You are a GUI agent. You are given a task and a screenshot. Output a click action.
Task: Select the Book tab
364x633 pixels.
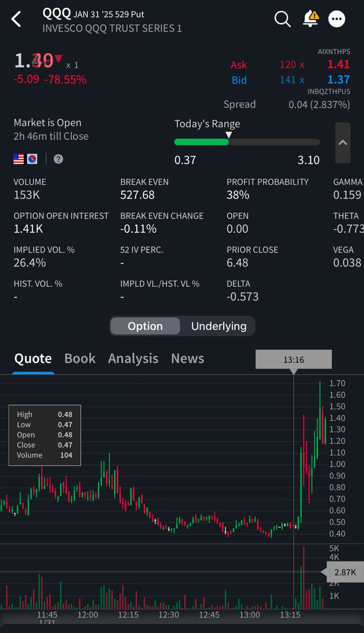click(x=80, y=358)
